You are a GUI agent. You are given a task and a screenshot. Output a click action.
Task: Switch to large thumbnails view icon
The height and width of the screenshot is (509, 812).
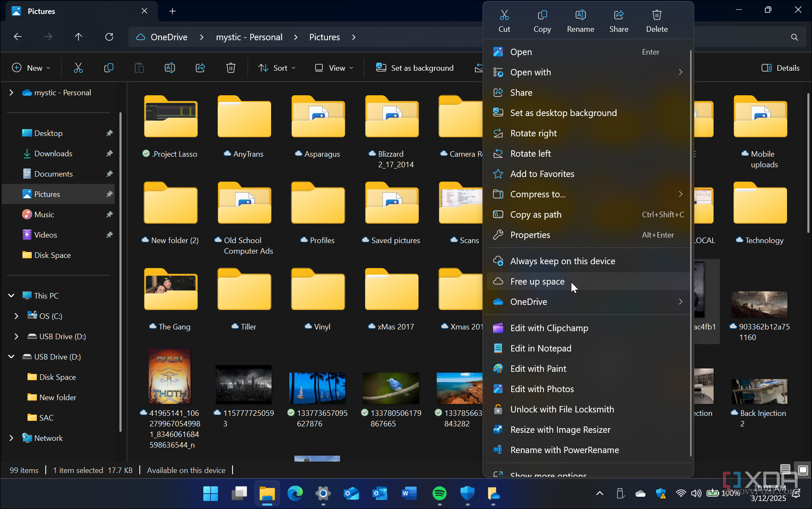(803, 470)
